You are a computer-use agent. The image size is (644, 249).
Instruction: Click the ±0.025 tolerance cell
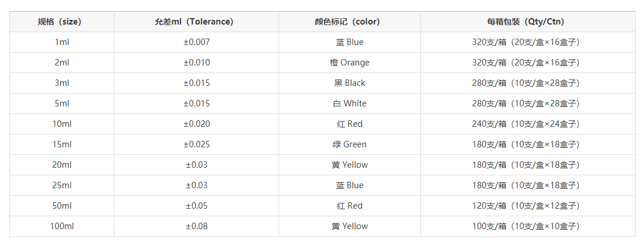pos(196,144)
